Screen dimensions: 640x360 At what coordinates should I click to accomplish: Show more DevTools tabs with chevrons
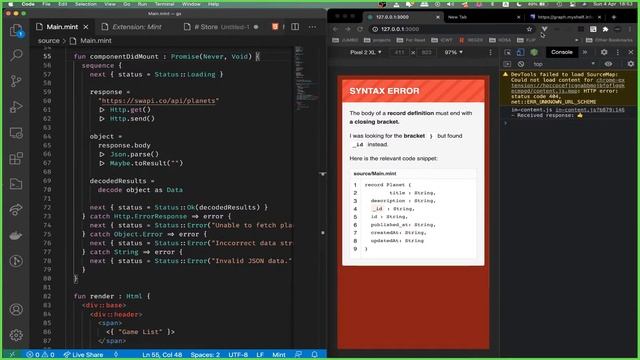[585, 52]
